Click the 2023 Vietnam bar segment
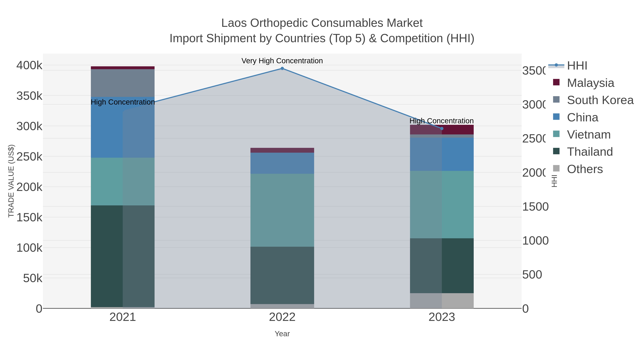 point(442,205)
